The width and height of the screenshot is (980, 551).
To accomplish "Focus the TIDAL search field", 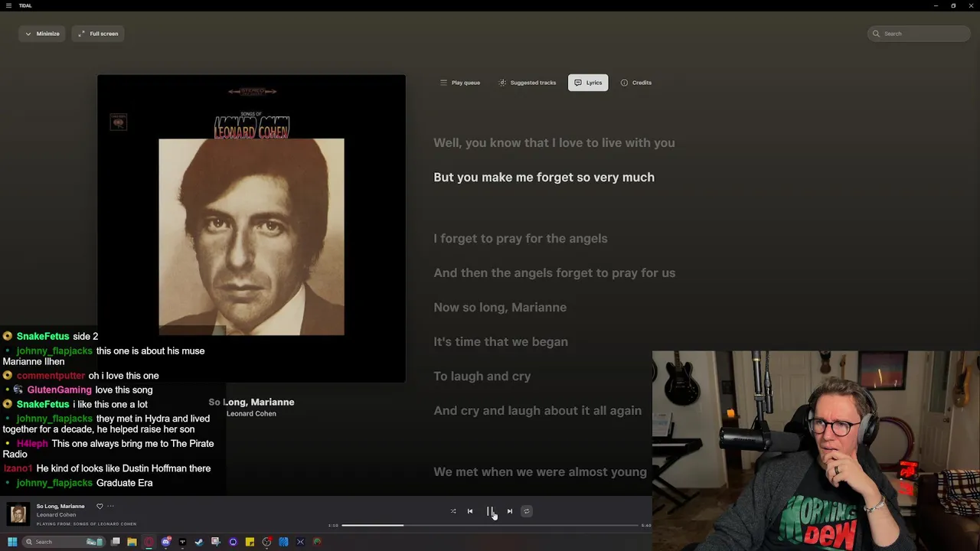I will tap(920, 34).
